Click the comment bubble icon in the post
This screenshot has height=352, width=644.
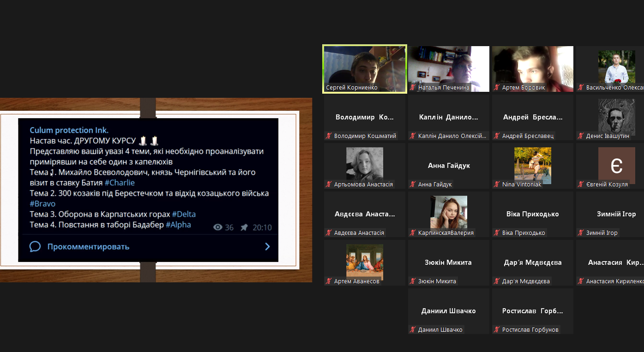pyautogui.click(x=35, y=246)
